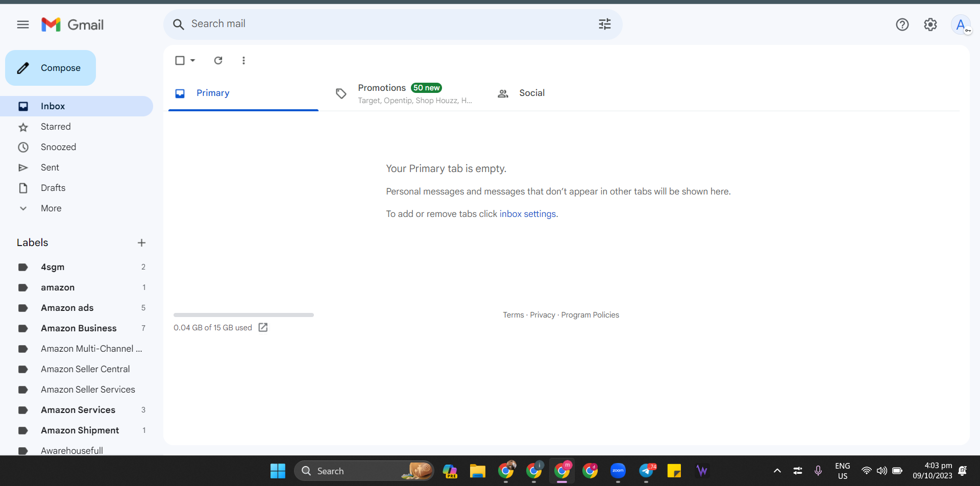Show search options filter icon
The image size is (980, 486).
[605, 24]
